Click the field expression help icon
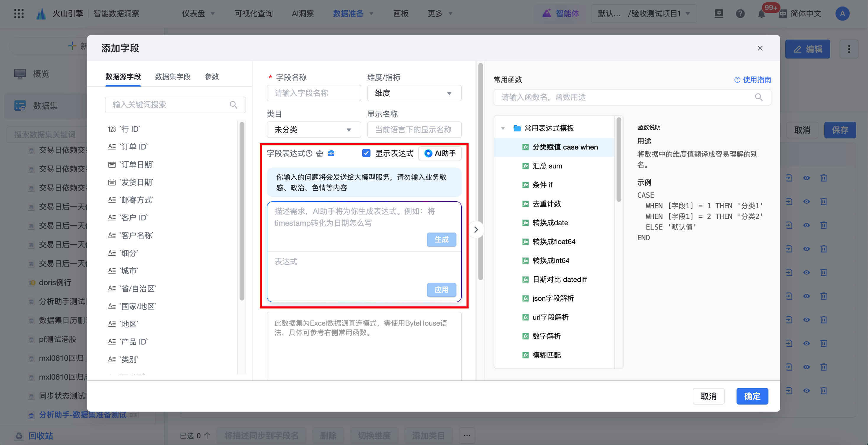This screenshot has width=868, height=445. pos(309,153)
